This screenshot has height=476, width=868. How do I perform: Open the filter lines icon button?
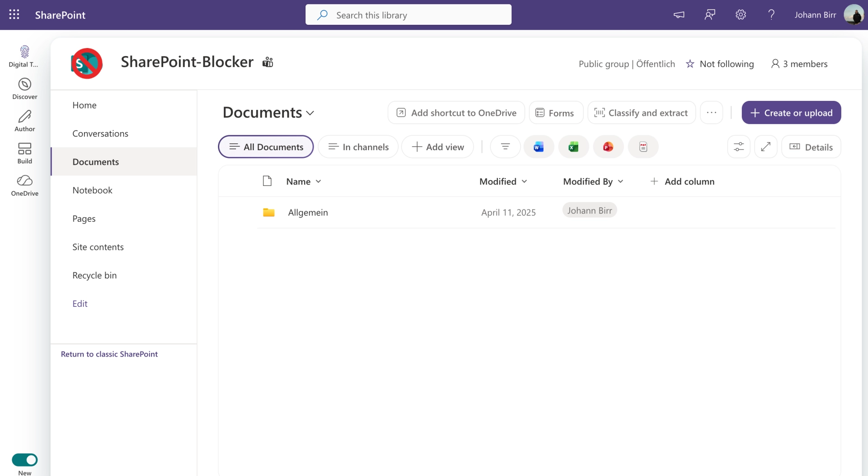[x=505, y=147]
